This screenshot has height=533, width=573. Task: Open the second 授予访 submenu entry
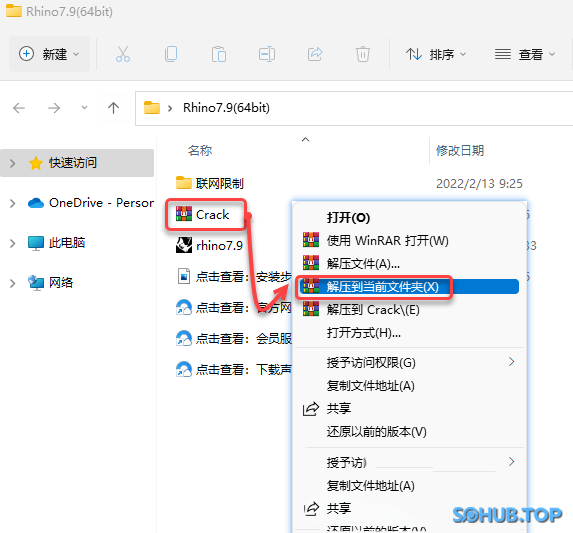pyautogui.click(x=409, y=462)
